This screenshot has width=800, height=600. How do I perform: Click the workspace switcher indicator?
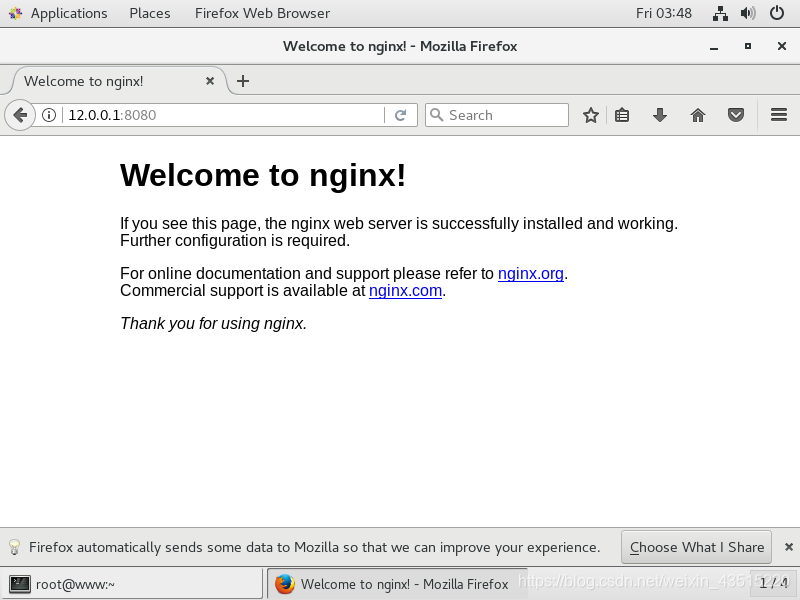coord(773,583)
